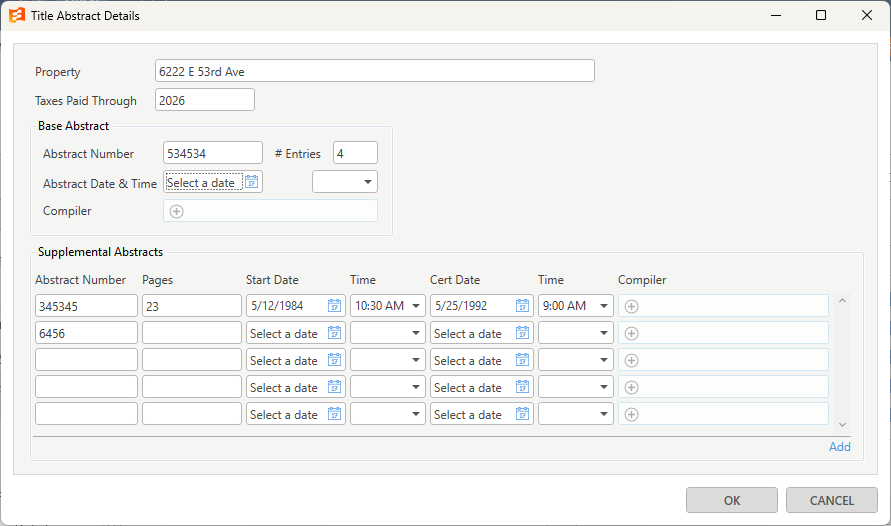
Task: Add compiler for abstract 345345 row
Action: [x=631, y=306]
